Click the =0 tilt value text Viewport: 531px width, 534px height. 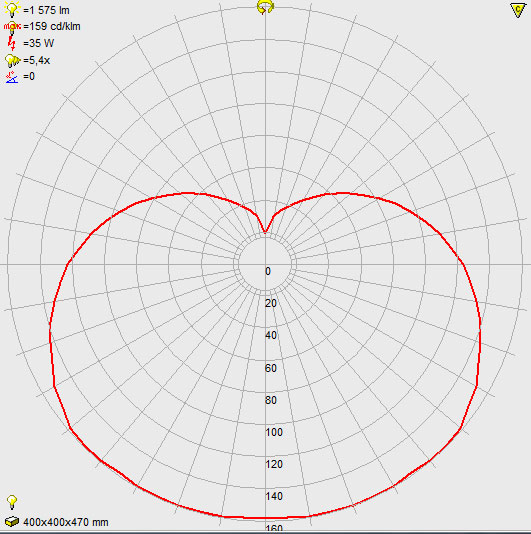point(29,76)
